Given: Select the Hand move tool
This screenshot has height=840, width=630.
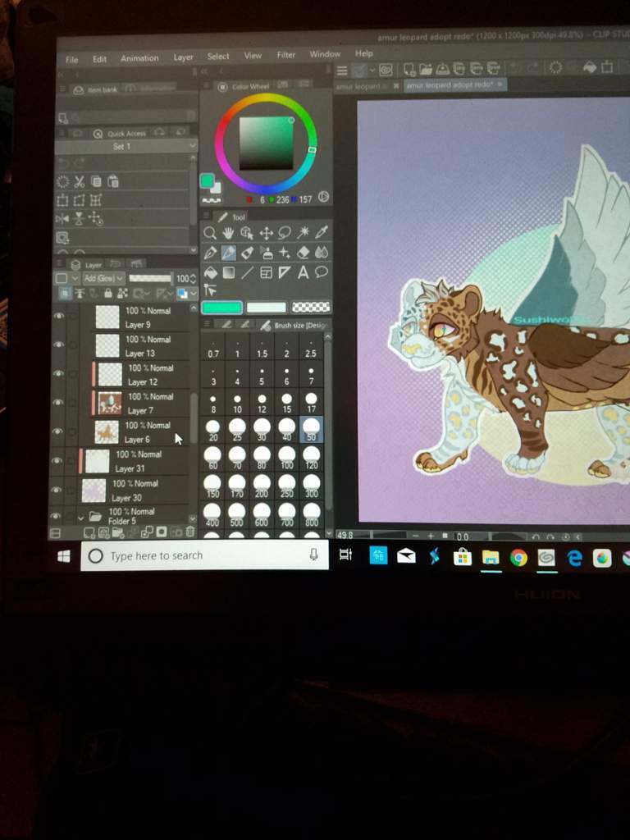Looking at the screenshot, I should pyautogui.click(x=228, y=232).
